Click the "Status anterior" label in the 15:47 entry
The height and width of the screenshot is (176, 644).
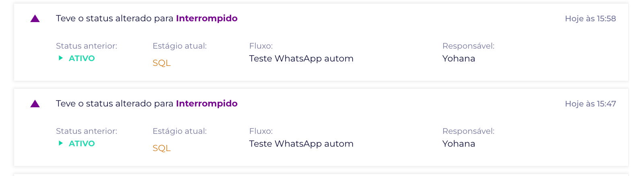pos(87,131)
